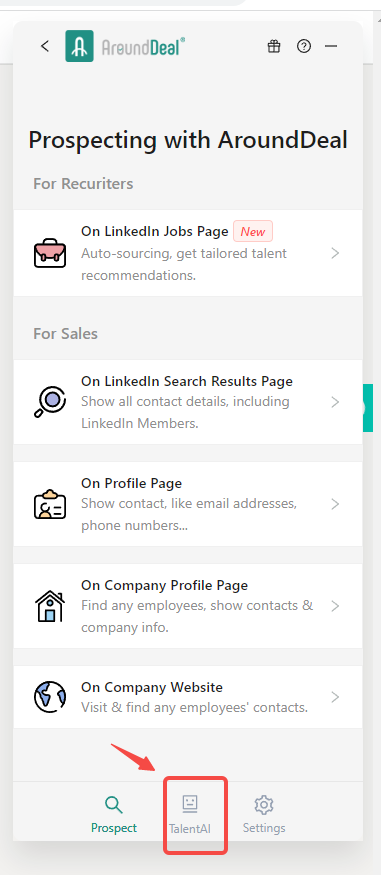Select the Prospect tab
Screen dimensions: 381x875
click(114, 815)
